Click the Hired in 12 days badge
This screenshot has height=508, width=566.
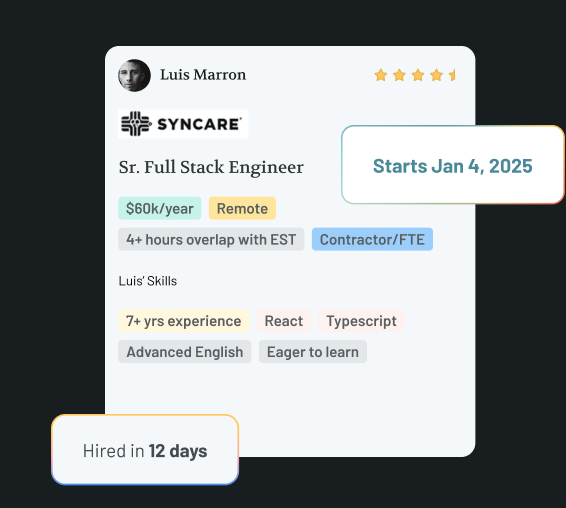pyautogui.click(x=145, y=450)
